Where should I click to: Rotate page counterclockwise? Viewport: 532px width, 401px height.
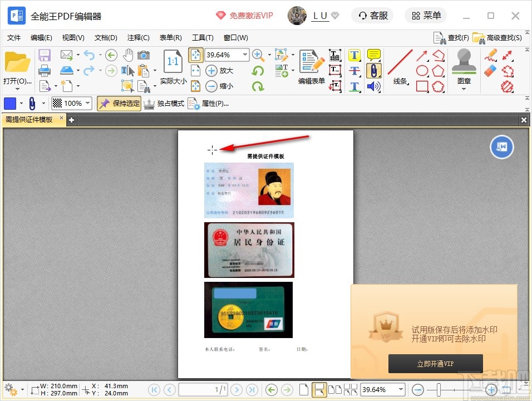point(258,71)
